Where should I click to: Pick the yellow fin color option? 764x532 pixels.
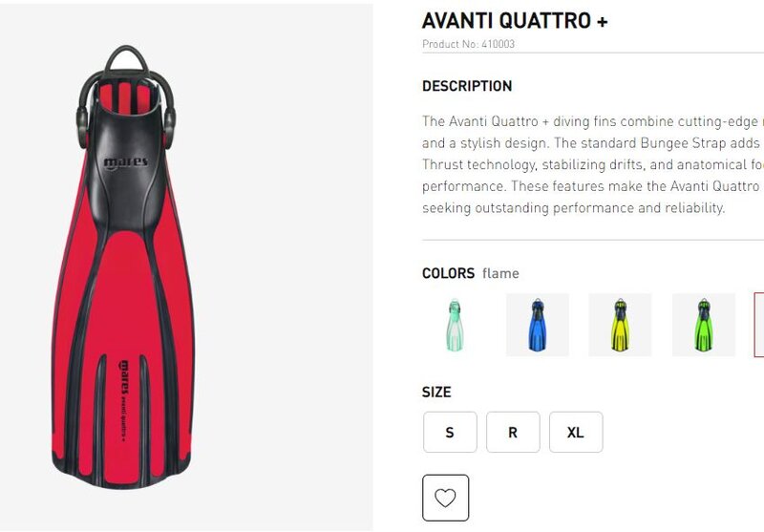[x=620, y=325]
